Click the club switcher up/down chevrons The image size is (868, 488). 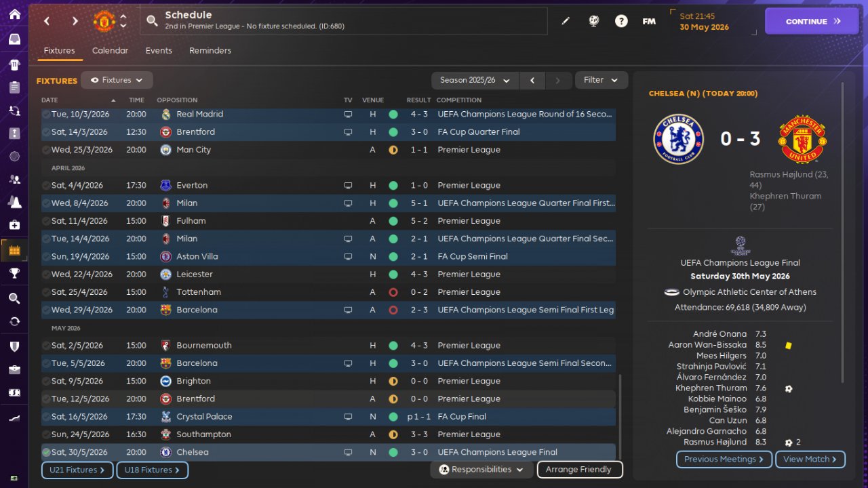(123, 21)
